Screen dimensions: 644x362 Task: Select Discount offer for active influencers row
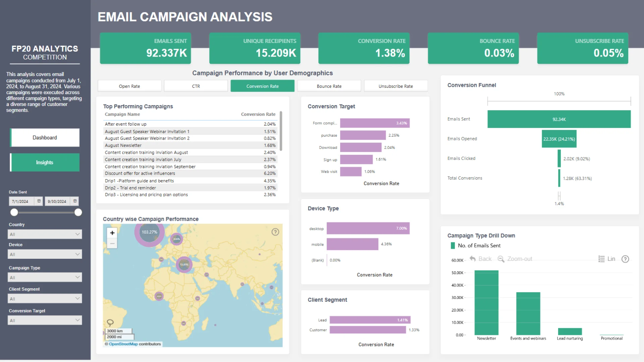(191, 174)
